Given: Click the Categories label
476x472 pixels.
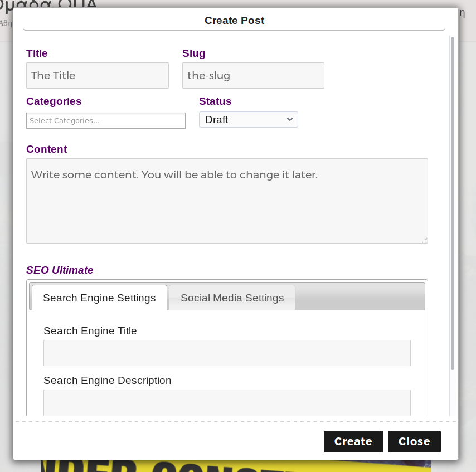Looking at the screenshot, I should tap(54, 101).
